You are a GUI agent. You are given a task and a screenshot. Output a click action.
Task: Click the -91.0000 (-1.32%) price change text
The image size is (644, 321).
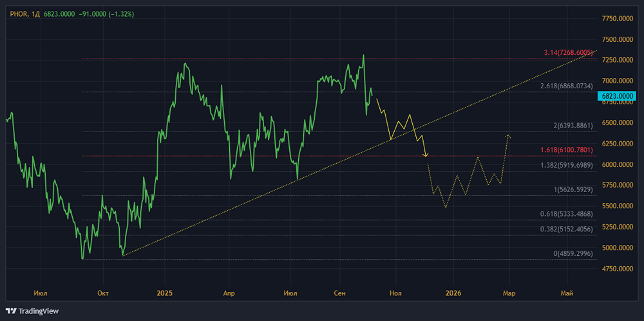tap(108, 14)
